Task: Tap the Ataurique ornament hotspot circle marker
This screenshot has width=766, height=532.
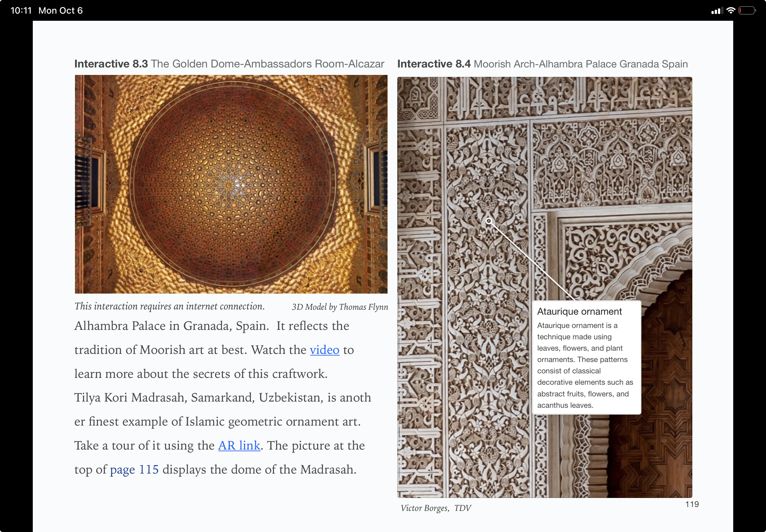Action: click(x=489, y=221)
